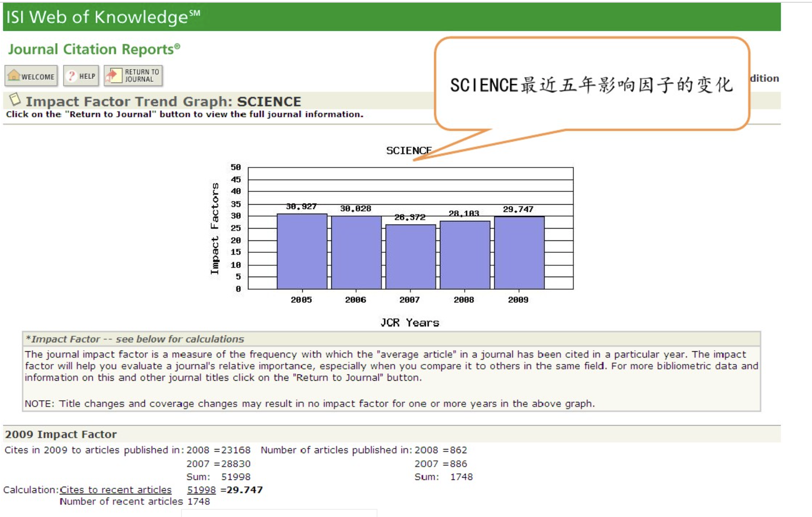Click the '2009 Impact Factor' section heading
812x517 pixels.
pyautogui.click(x=61, y=434)
